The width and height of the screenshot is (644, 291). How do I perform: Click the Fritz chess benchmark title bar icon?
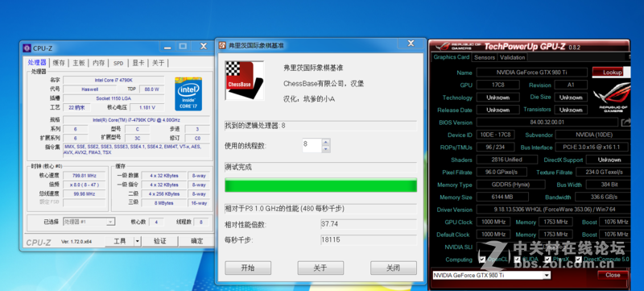222,45
